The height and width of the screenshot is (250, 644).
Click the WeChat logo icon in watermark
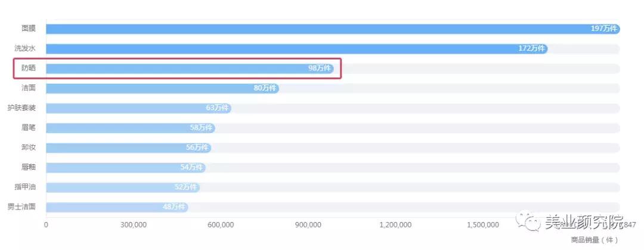530,222
